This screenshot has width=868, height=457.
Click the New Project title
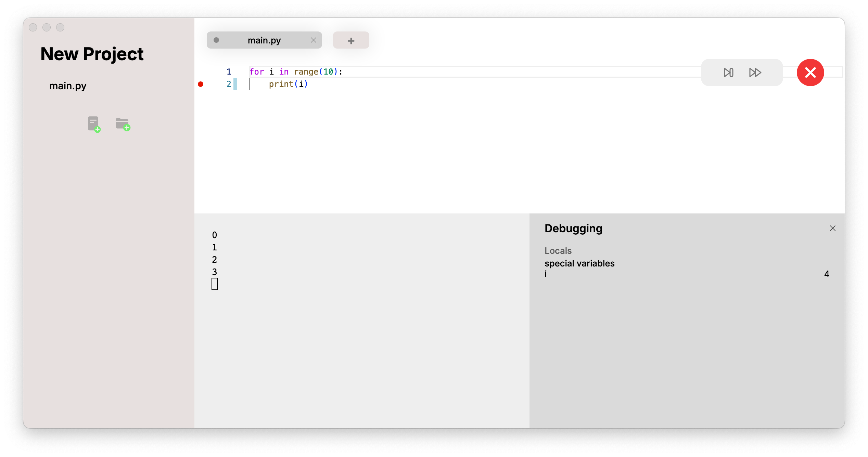point(92,54)
